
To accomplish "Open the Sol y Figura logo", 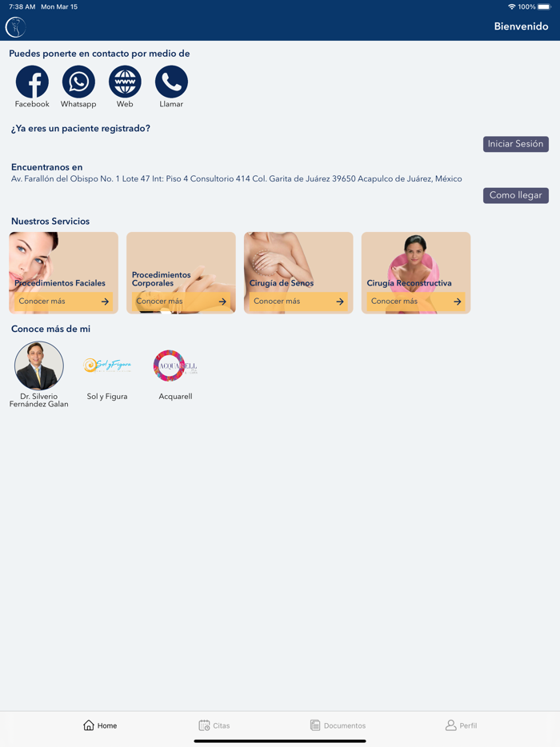I will pyautogui.click(x=106, y=366).
